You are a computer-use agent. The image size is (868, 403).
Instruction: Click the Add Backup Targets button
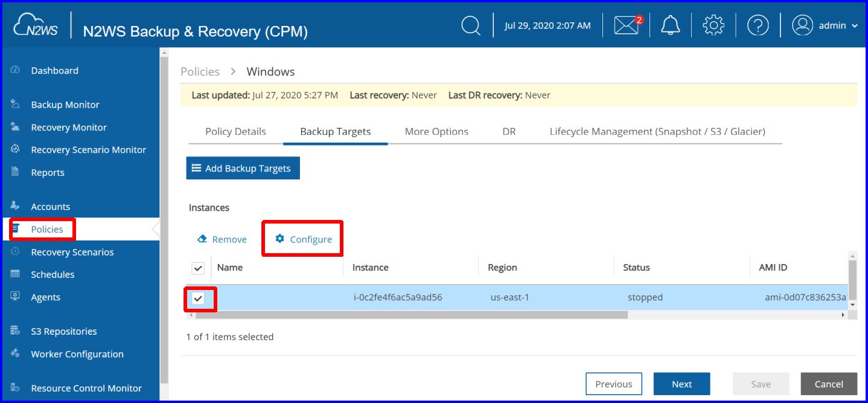point(243,168)
